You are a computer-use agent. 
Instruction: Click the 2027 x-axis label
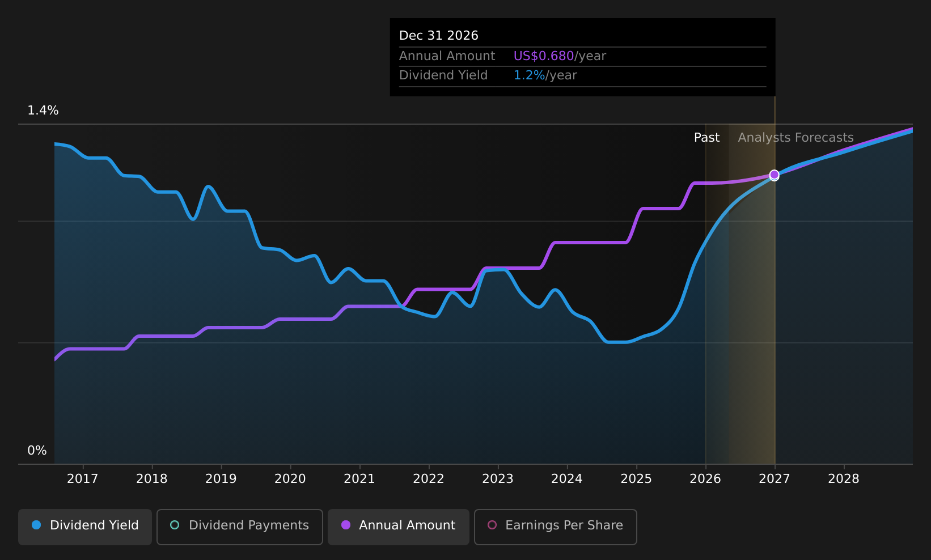tap(775, 479)
